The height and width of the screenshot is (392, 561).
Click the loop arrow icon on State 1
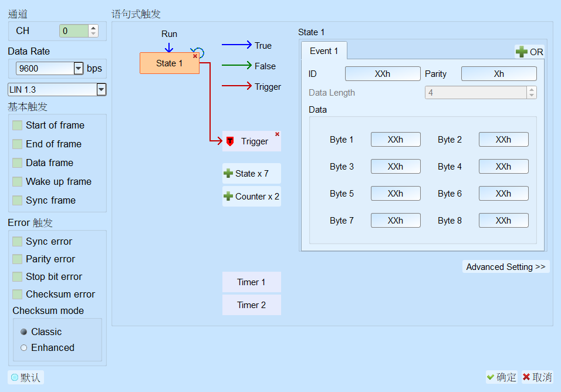(x=198, y=53)
